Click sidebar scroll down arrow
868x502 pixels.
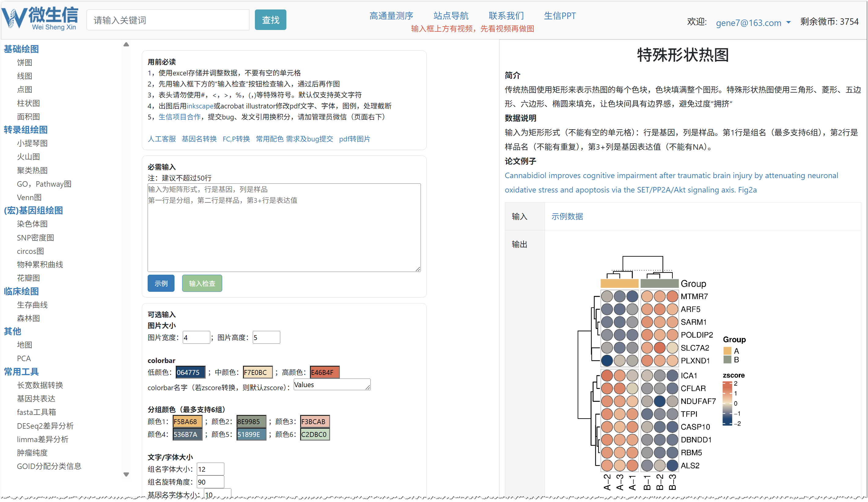click(x=126, y=475)
